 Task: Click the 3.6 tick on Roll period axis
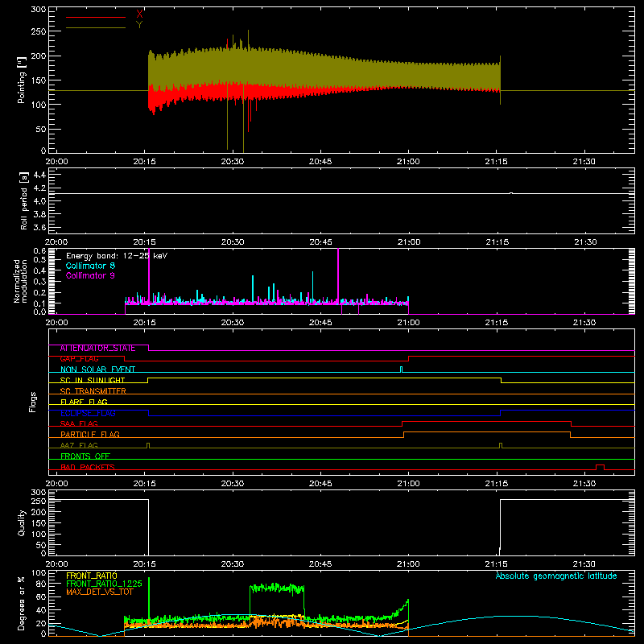[39, 227]
